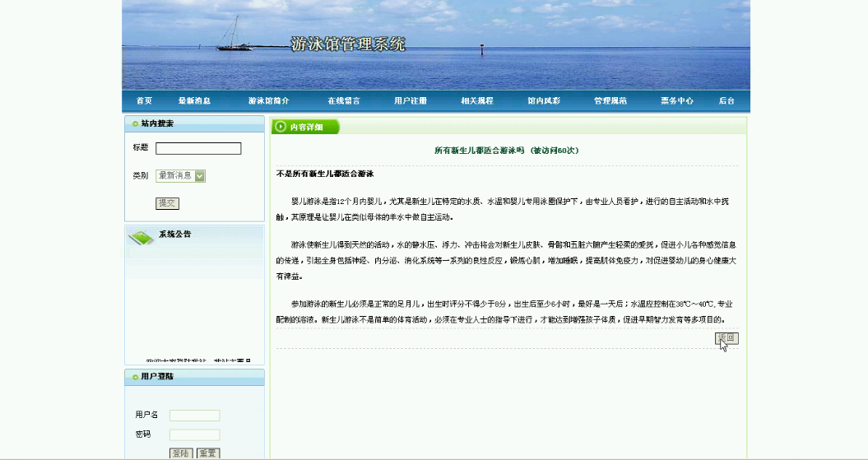
Task: Click the 内容详细 section header label
Action: pos(306,128)
